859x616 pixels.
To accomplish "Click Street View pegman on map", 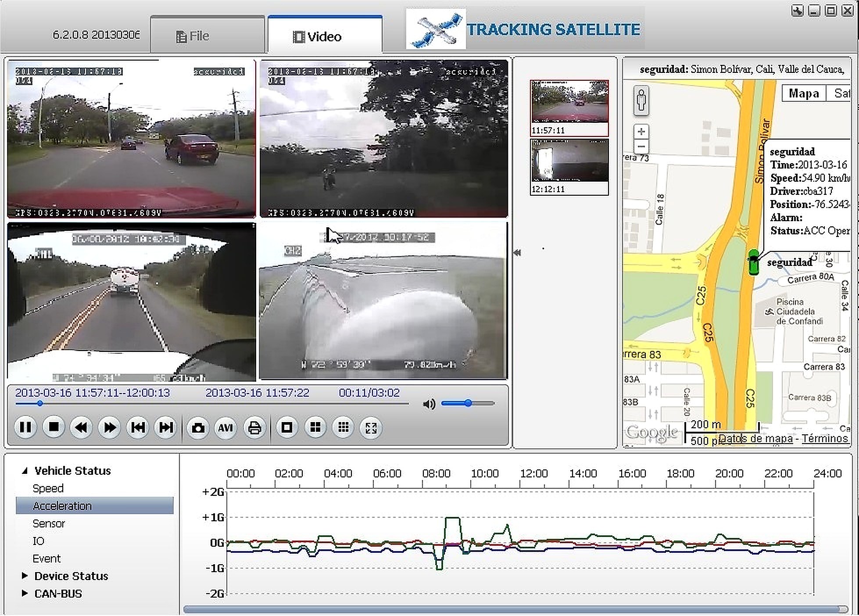I will pos(641,100).
